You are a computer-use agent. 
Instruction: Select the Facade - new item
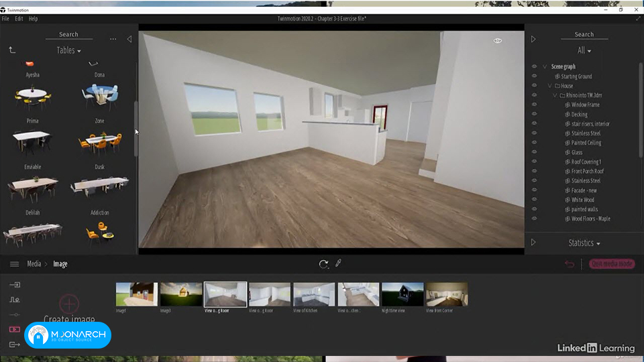point(584,190)
